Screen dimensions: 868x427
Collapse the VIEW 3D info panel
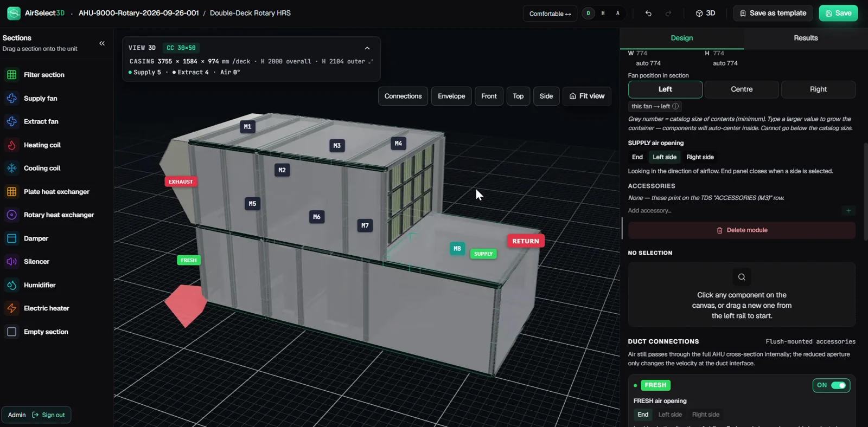pos(367,48)
